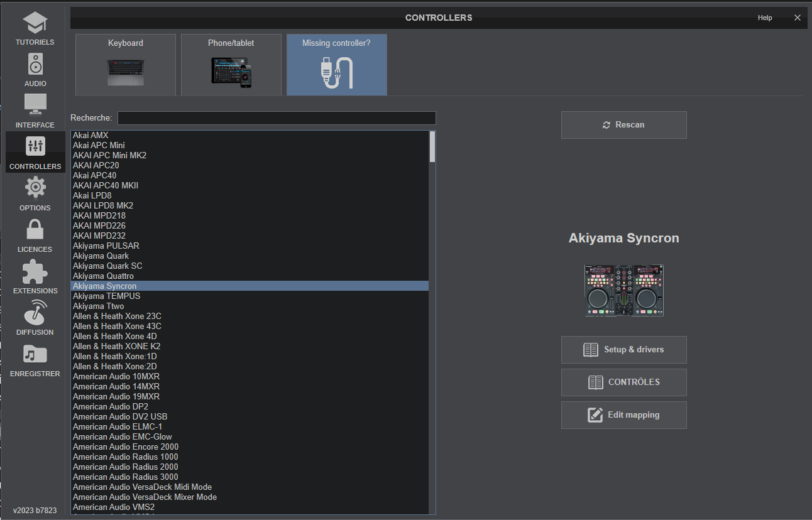
Task: Choose American Audio DV2 USB
Action: tap(250, 416)
